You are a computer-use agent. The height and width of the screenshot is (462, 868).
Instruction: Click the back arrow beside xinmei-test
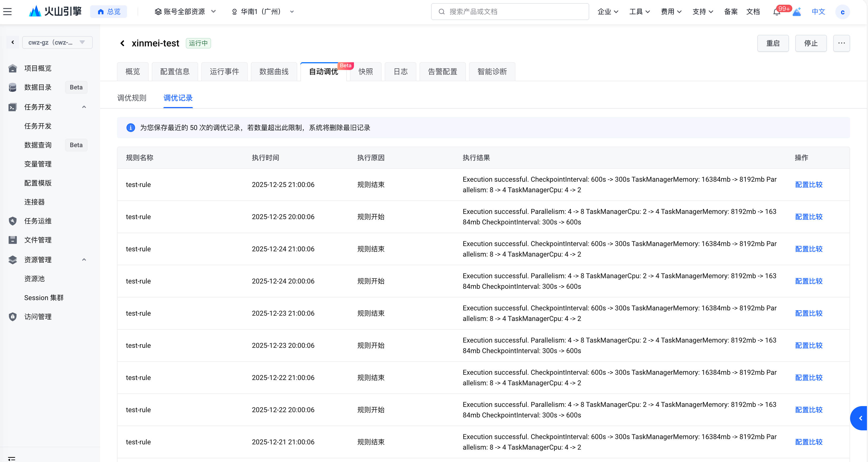(122, 43)
